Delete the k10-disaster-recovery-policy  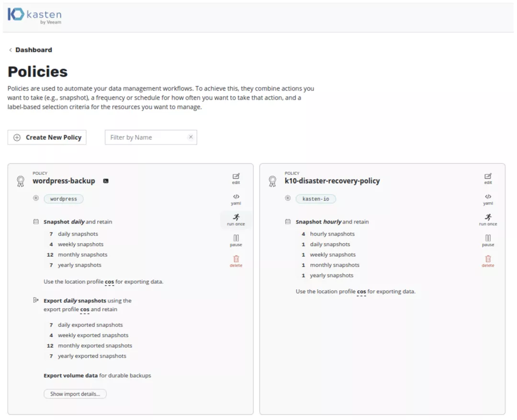coord(488,261)
